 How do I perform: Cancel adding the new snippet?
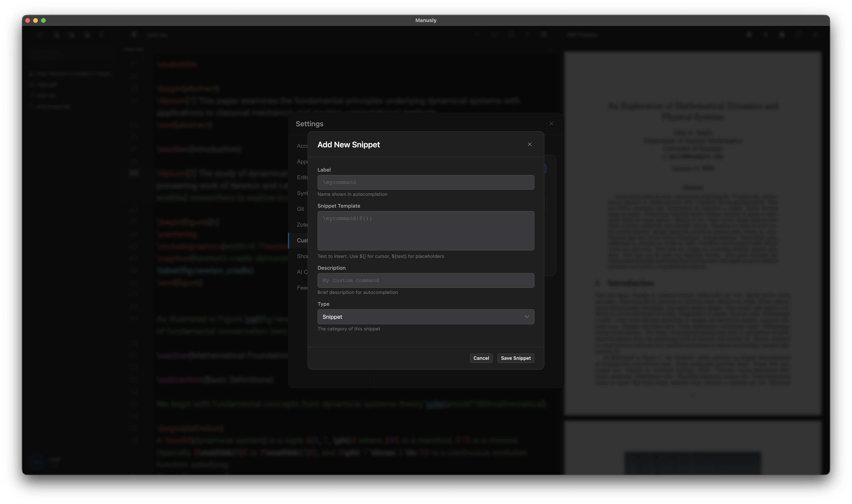point(481,358)
